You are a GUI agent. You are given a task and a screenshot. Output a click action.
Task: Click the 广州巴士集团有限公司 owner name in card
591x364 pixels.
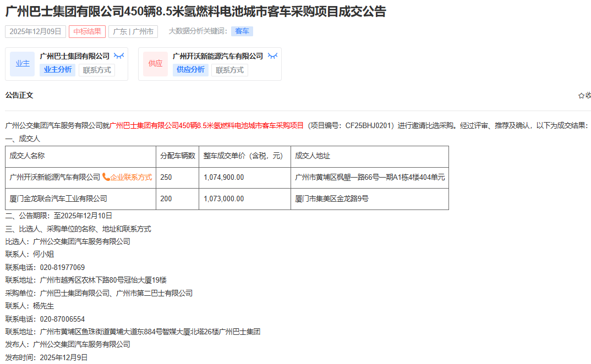[x=75, y=56]
